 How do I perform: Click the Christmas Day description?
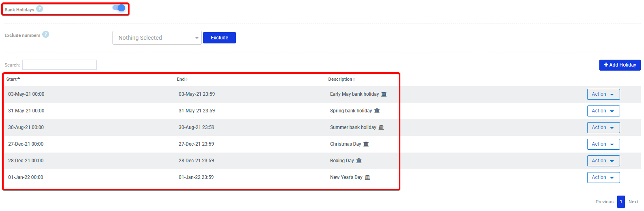[x=346, y=144]
